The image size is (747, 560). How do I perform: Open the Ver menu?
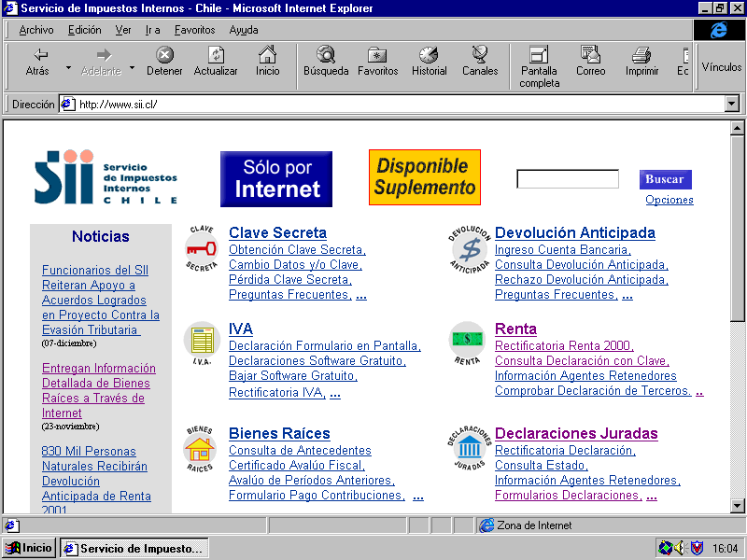pyautogui.click(x=123, y=30)
